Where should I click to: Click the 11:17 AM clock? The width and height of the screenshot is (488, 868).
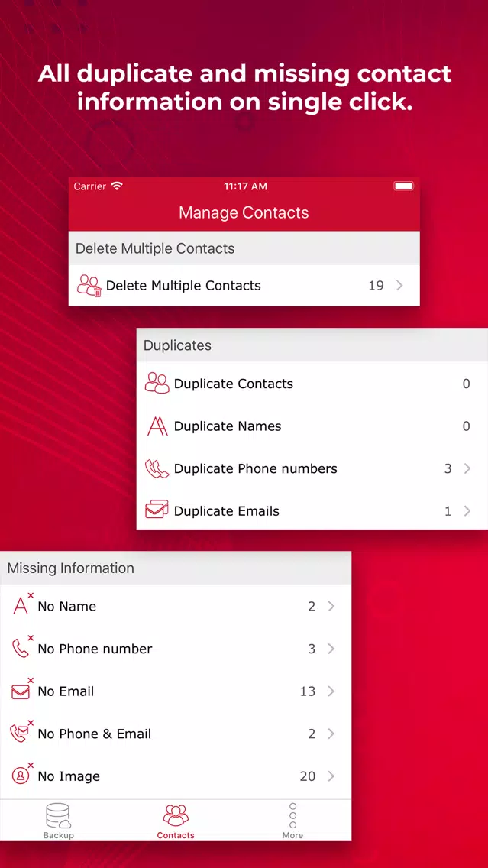[x=245, y=186]
